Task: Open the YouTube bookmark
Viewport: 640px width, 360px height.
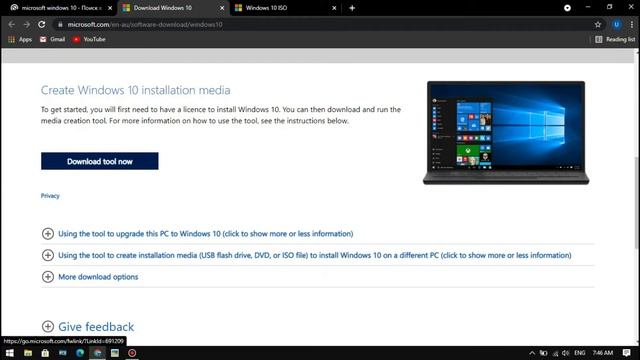Action: coord(89,39)
